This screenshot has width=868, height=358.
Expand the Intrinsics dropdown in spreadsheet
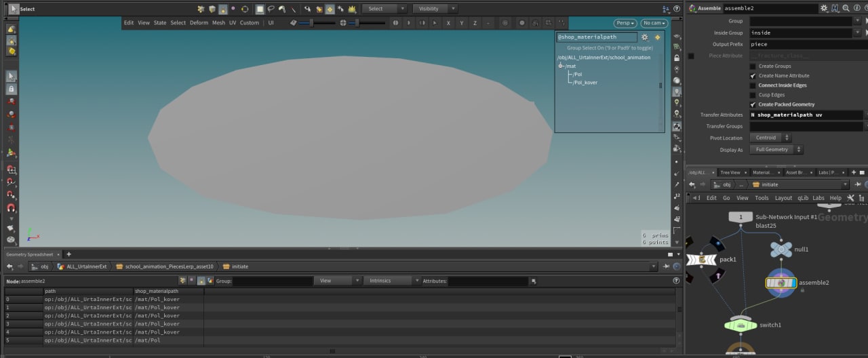click(390, 281)
